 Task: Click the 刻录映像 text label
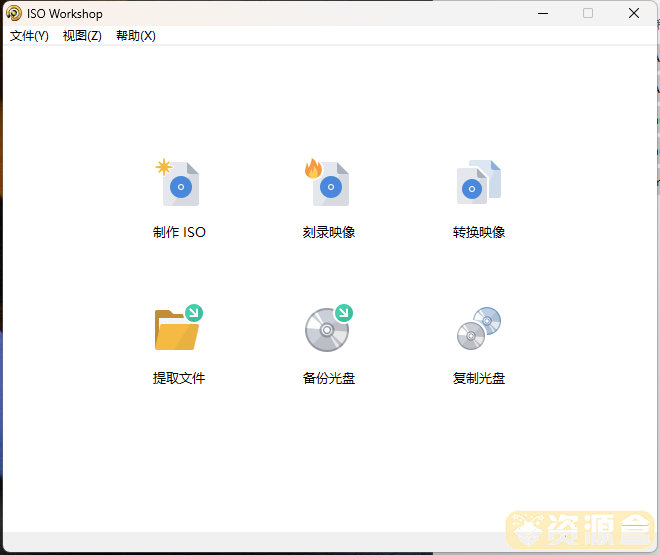click(x=329, y=232)
